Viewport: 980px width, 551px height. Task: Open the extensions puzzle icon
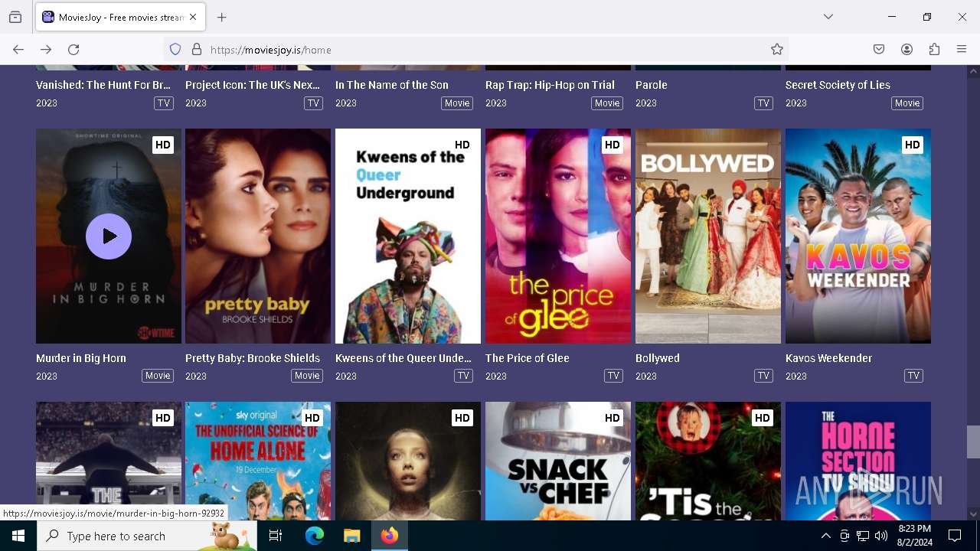coord(934,50)
